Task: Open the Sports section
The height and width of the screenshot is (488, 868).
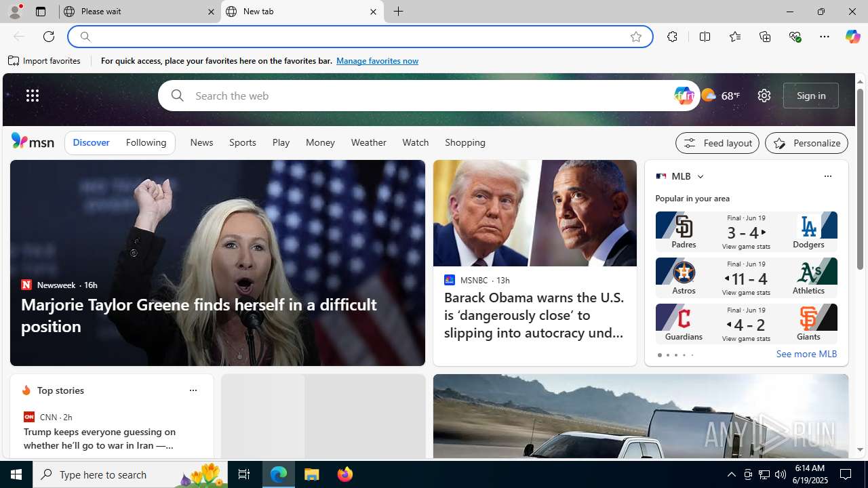Action: (243, 143)
